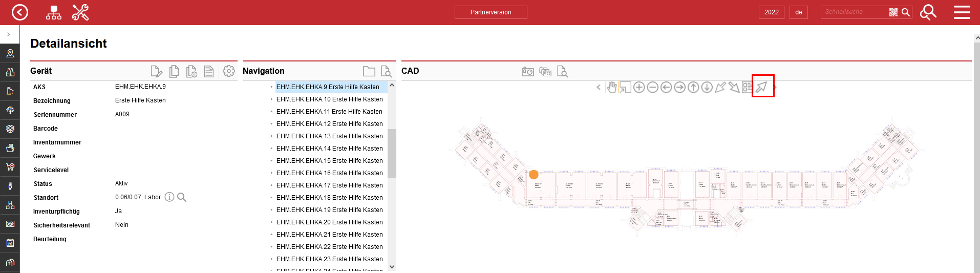Zoom out with the minus circle

click(652, 87)
